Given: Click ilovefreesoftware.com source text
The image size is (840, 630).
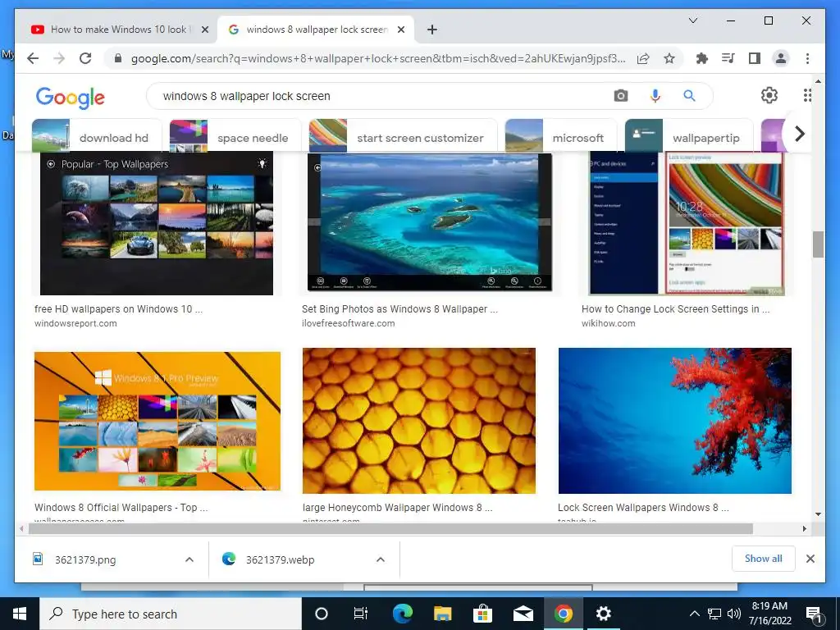Looking at the screenshot, I should [x=348, y=323].
